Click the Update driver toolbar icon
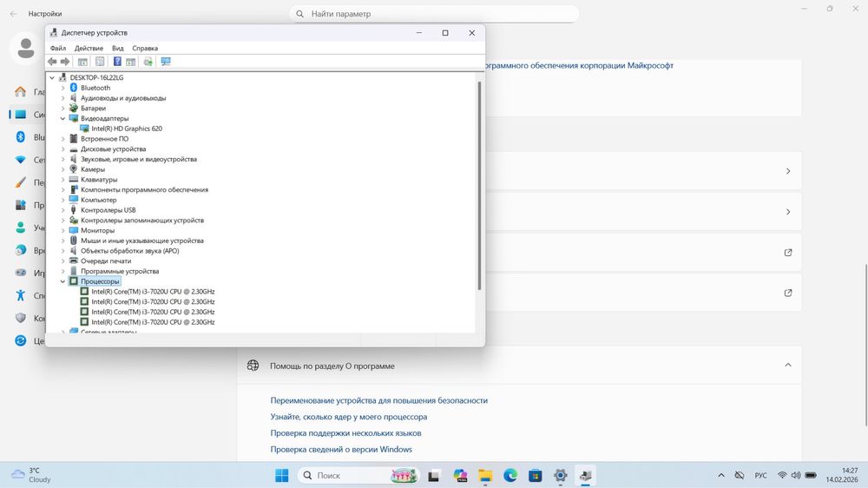 click(x=148, y=62)
